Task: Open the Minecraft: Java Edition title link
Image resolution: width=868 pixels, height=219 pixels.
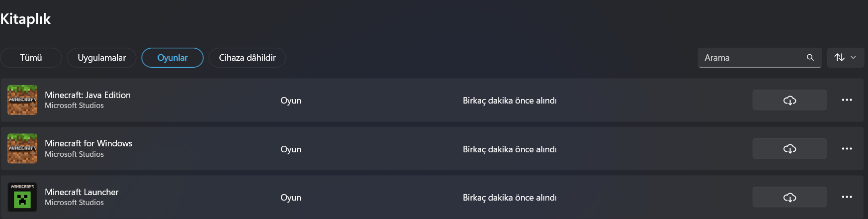Action: tap(87, 95)
